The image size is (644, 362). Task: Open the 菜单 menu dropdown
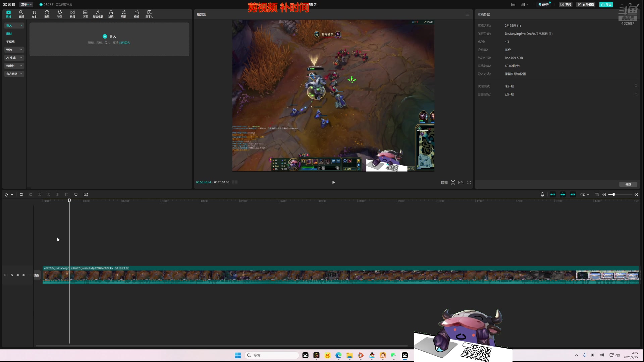[26, 4]
